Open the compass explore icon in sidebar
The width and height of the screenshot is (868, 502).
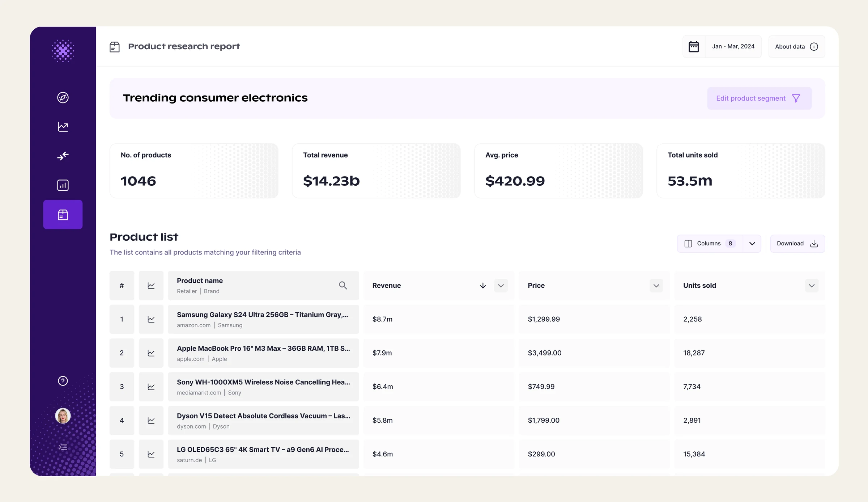[x=63, y=97]
